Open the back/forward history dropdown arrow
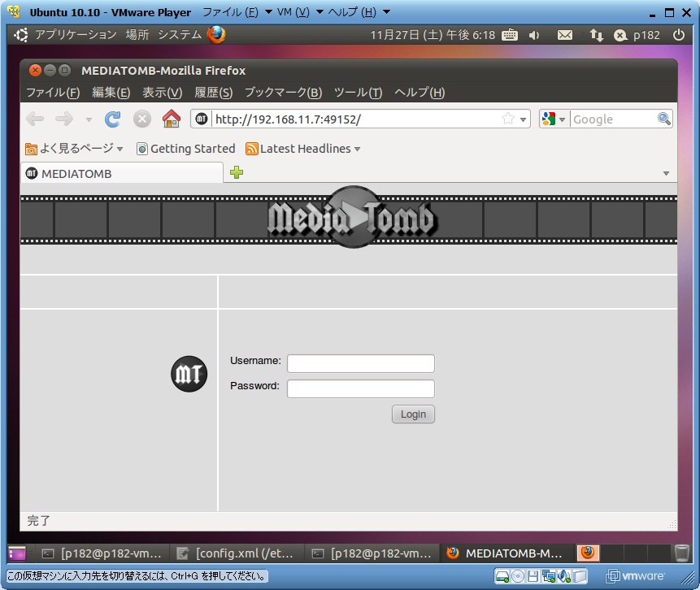The height and width of the screenshot is (590, 700). [x=89, y=119]
